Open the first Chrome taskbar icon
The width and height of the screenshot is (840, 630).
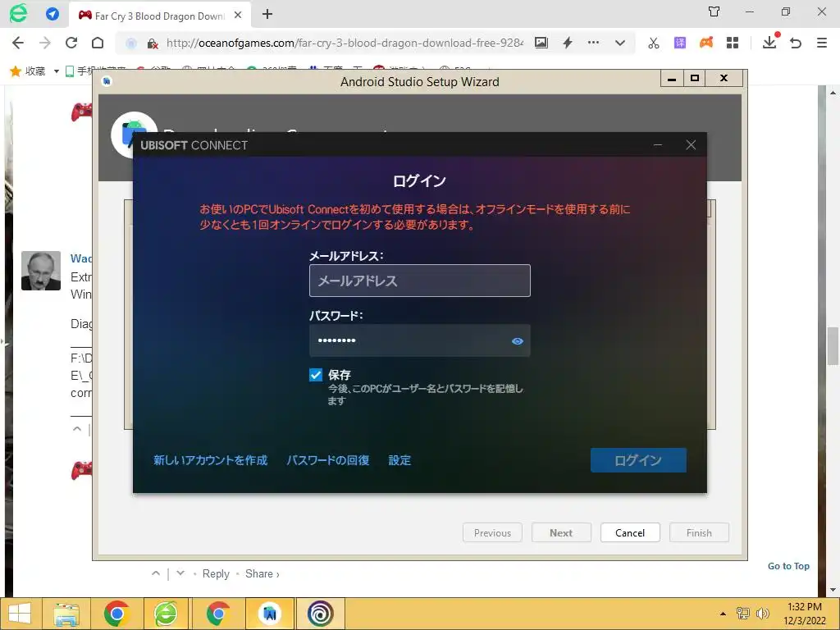pyautogui.click(x=116, y=614)
